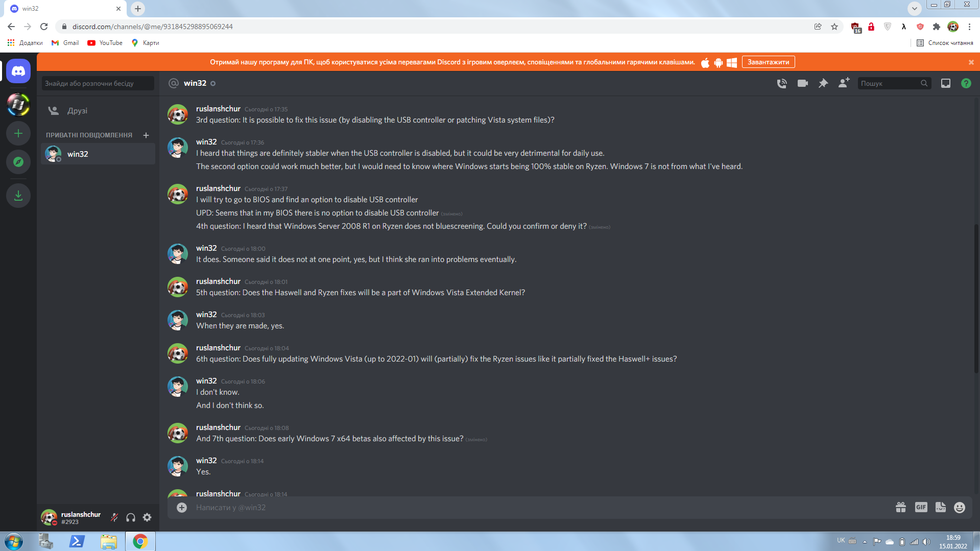Expand attachment menu with plus button
The image size is (980, 551).
pos(182,507)
